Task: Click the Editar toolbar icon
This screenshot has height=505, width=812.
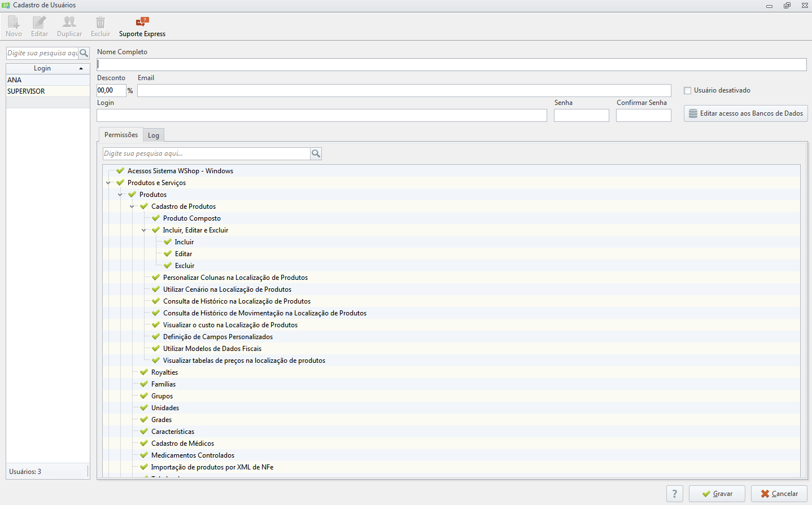Action: 40,23
